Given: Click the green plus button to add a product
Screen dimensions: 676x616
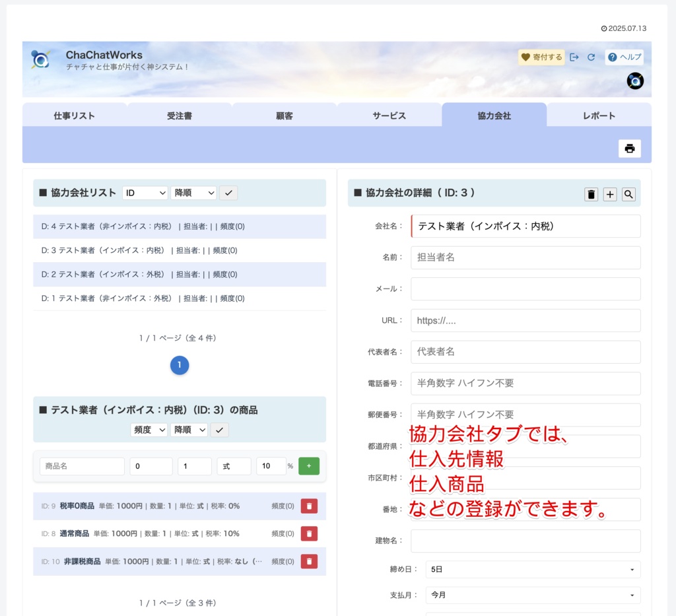Looking at the screenshot, I should [x=308, y=465].
